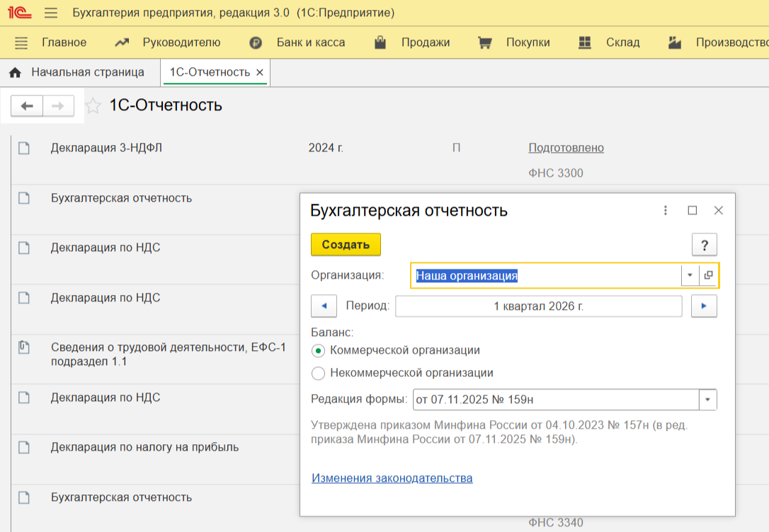Click document icon of Декларация 3-НДФЛ row
769x532 pixels.
click(24, 148)
